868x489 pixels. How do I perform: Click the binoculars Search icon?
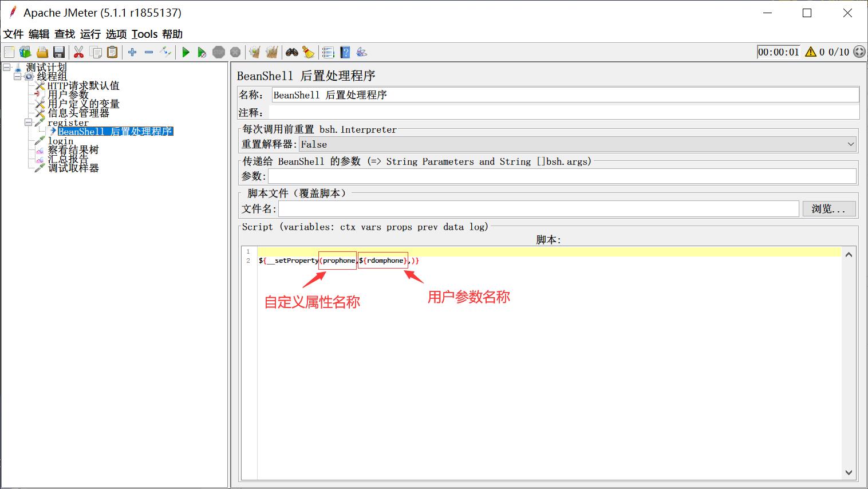pos(292,53)
